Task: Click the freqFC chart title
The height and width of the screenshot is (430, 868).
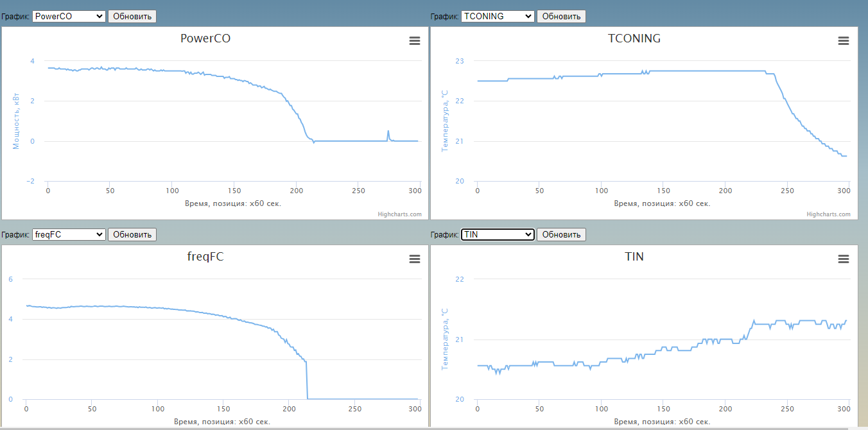Action: (205, 257)
